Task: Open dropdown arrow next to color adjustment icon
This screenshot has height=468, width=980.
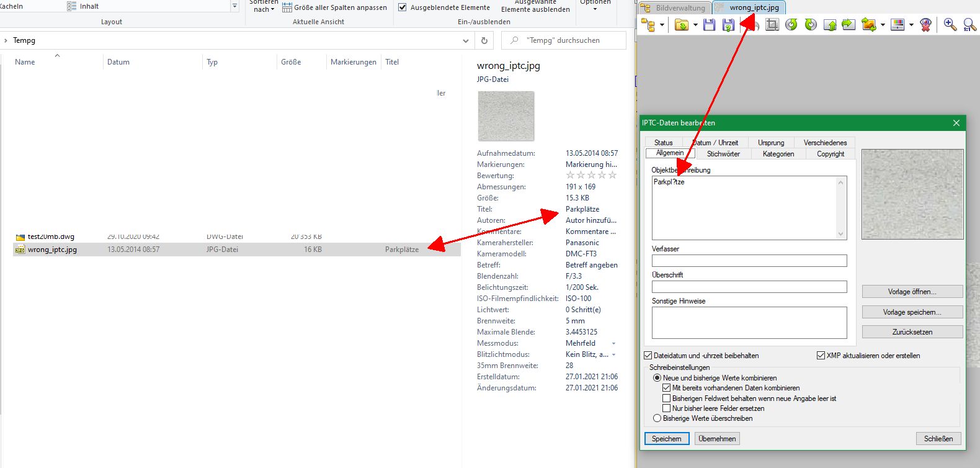Action: [911, 25]
